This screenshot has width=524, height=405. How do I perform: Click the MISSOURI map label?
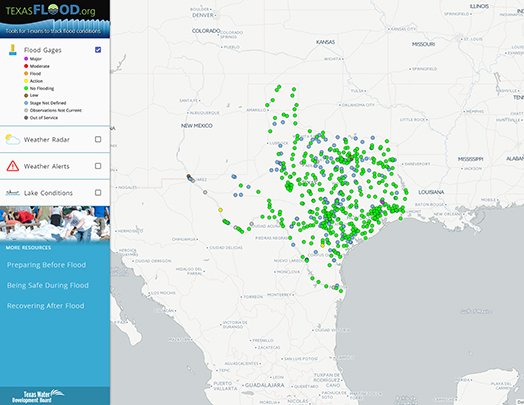[423, 44]
